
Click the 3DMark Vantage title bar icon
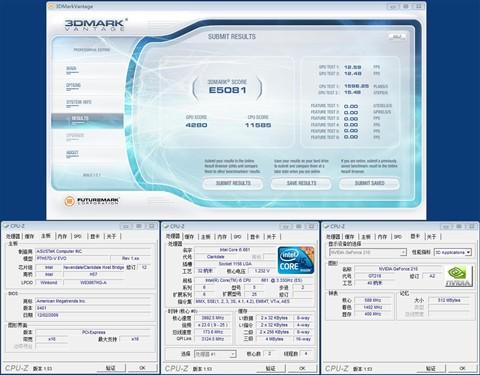[51, 6]
